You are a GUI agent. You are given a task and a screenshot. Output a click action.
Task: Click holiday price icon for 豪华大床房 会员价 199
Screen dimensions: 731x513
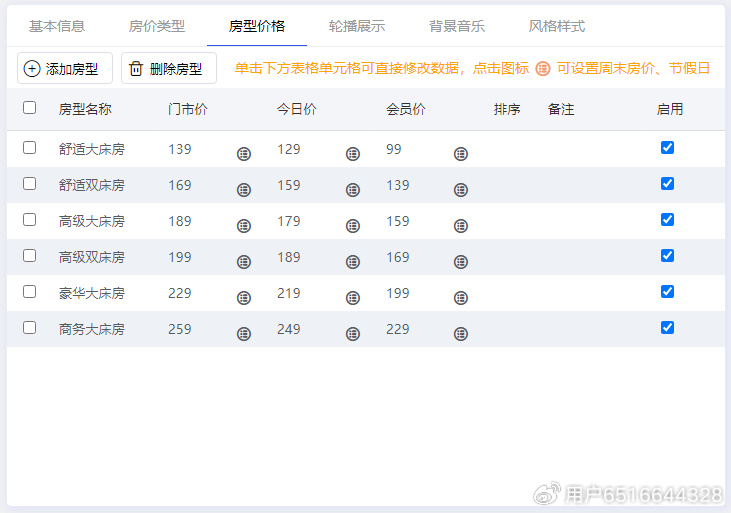(461, 298)
